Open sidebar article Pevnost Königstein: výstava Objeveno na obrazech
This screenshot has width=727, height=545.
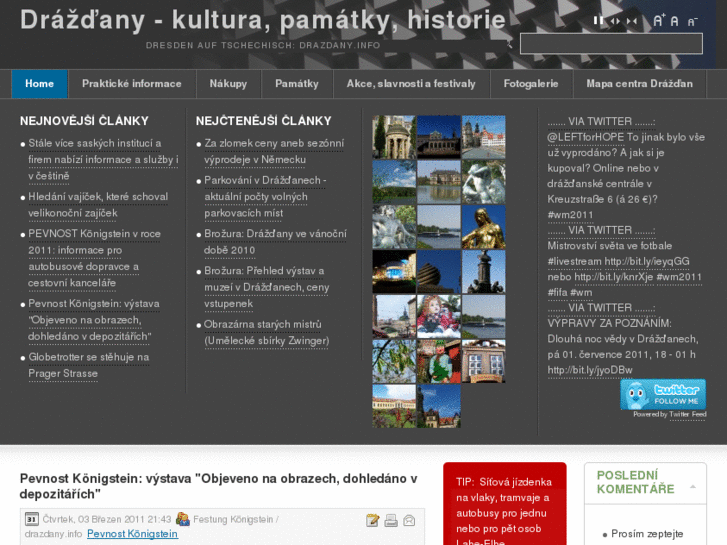pos(94,320)
